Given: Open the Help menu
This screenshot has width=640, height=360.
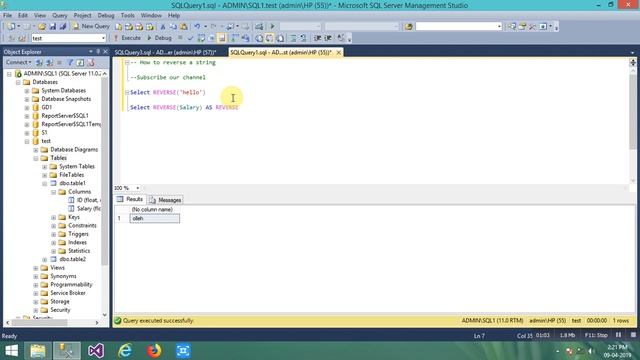Looking at the screenshot, I should [x=174, y=15].
